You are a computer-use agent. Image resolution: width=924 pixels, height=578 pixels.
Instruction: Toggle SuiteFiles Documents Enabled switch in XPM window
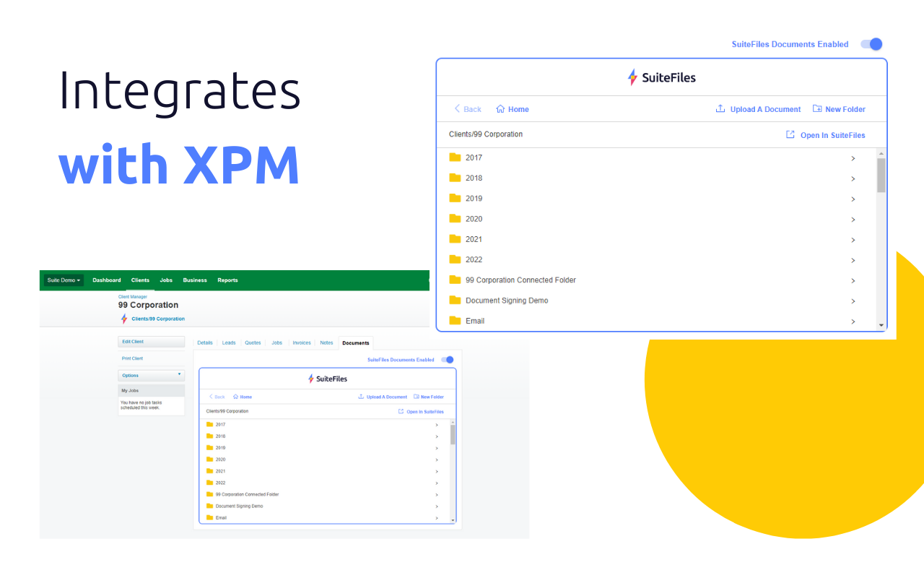click(x=448, y=360)
